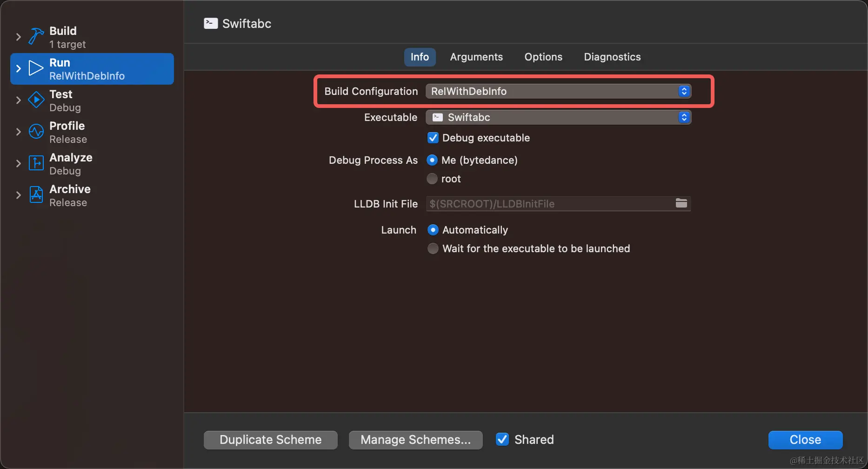The width and height of the screenshot is (868, 469).
Task: Click the Build Configuration label
Action: (x=371, y=91)
